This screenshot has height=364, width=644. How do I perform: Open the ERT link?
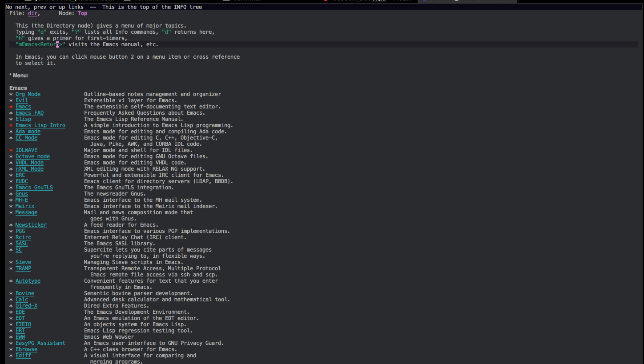point(20,331)
